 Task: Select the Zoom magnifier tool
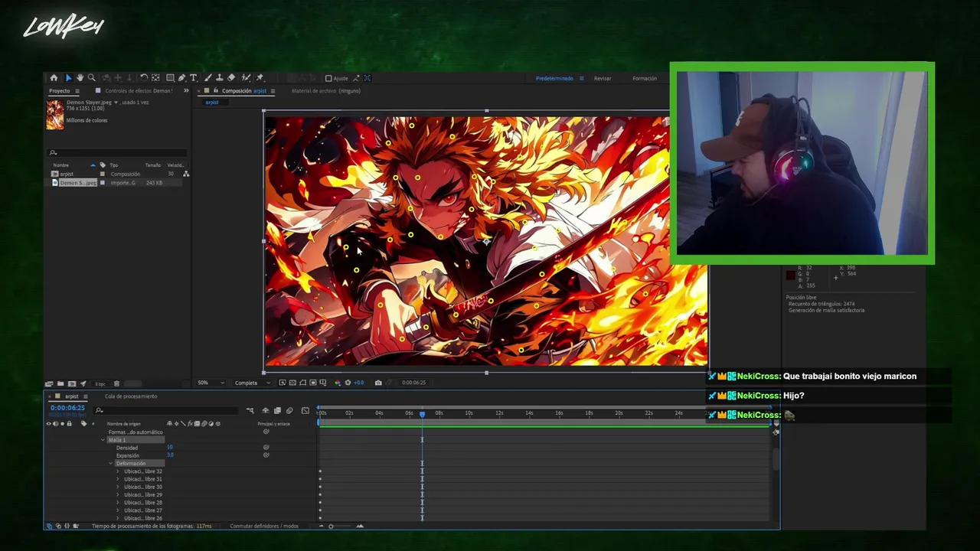click(92, 77)
